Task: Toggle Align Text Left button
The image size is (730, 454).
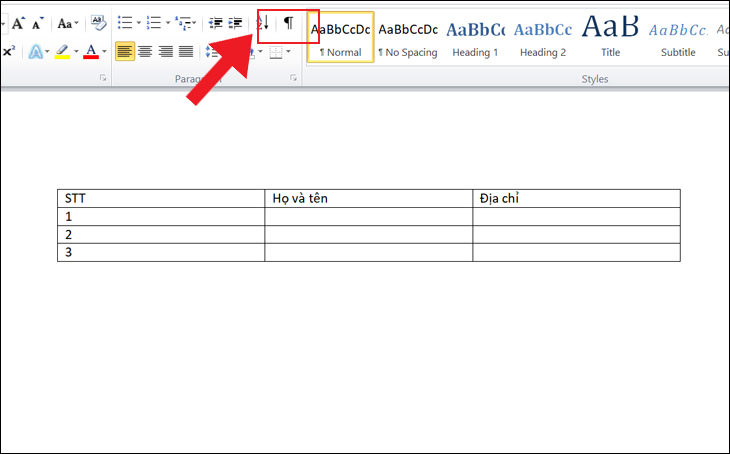Action: [125, 51]
